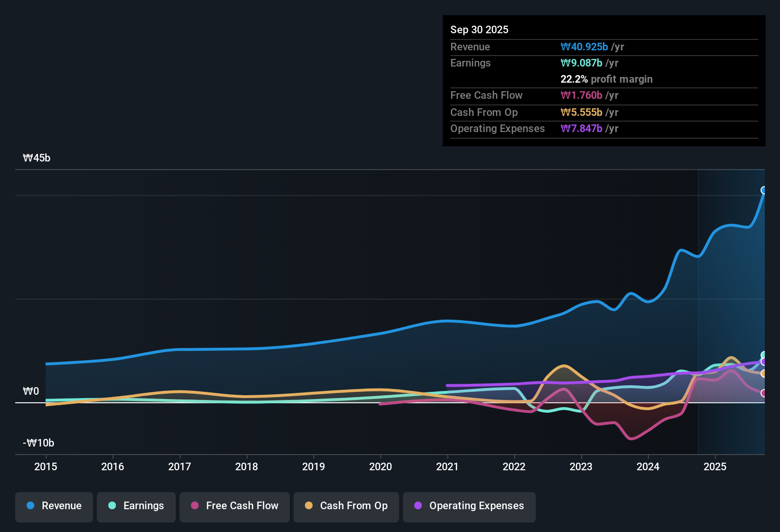Hide the Earnings line via its legend entry
780x532 pixels.
[x=136, y=506]
